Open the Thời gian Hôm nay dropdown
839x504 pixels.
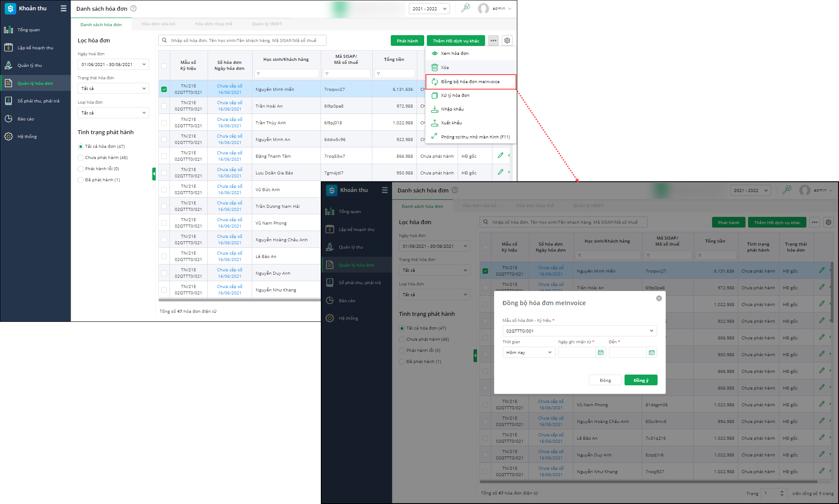pos(528,353)
